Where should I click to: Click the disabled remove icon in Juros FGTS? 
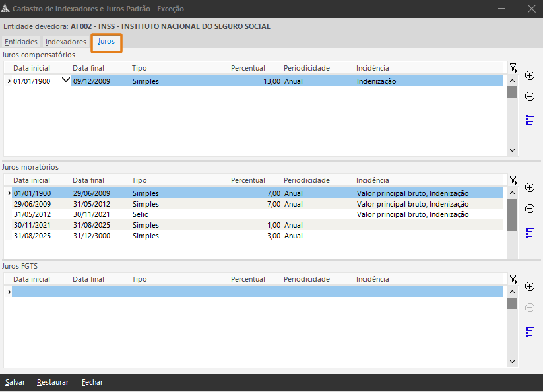point(530,308)
